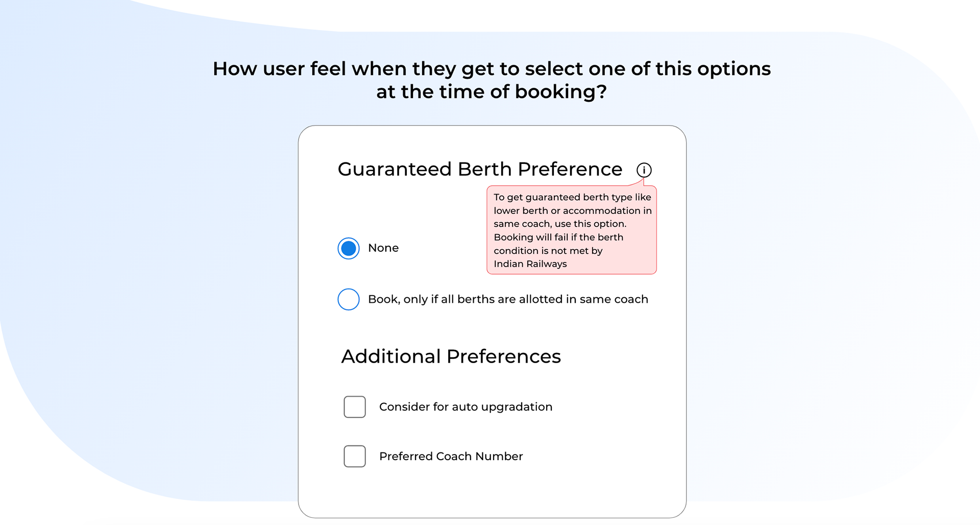
Task: Click the 'Preferred Coach Number' label text
Action: [x=451, y=456]
